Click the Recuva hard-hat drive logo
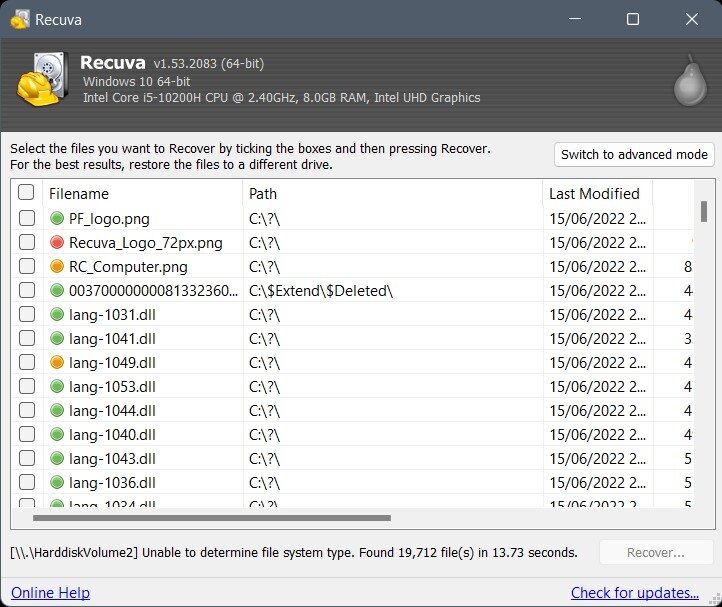 coord(43,79)
